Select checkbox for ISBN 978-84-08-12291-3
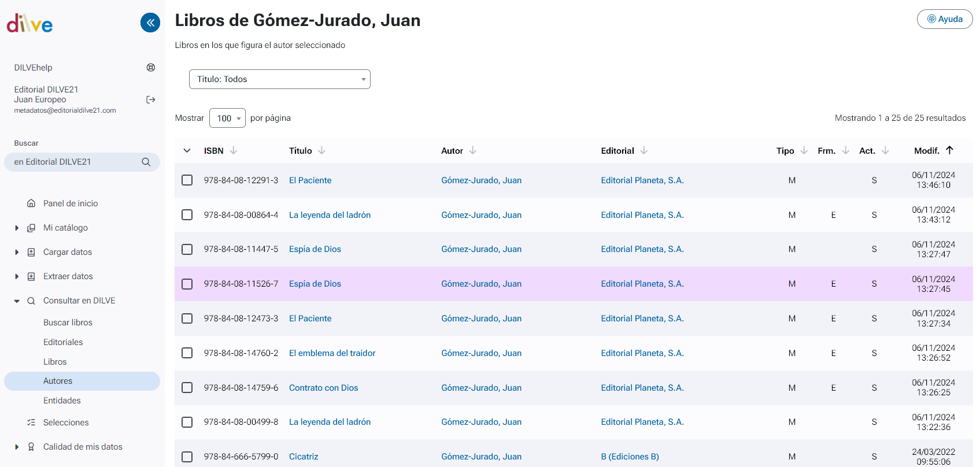The image size is (980, 467). click(187, 180)
